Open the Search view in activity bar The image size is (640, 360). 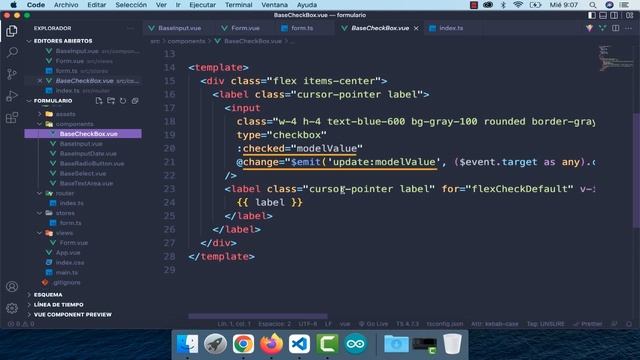tap(12, 52)
